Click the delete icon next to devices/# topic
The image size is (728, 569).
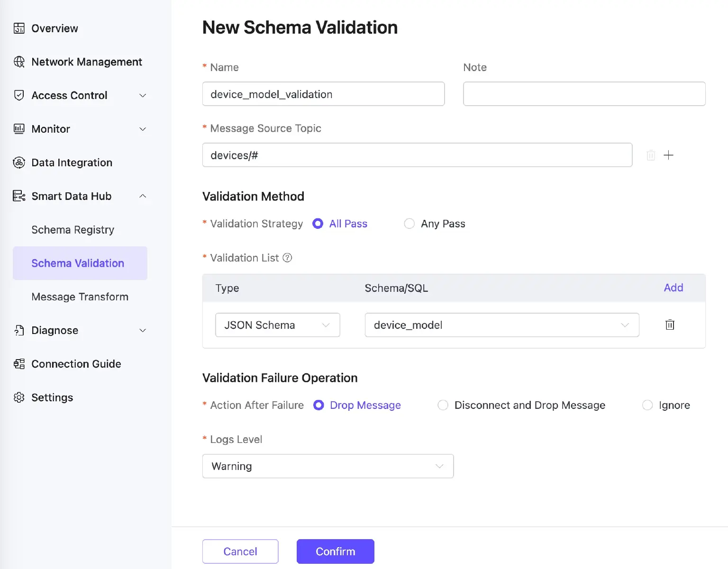[x=650, y=155]
